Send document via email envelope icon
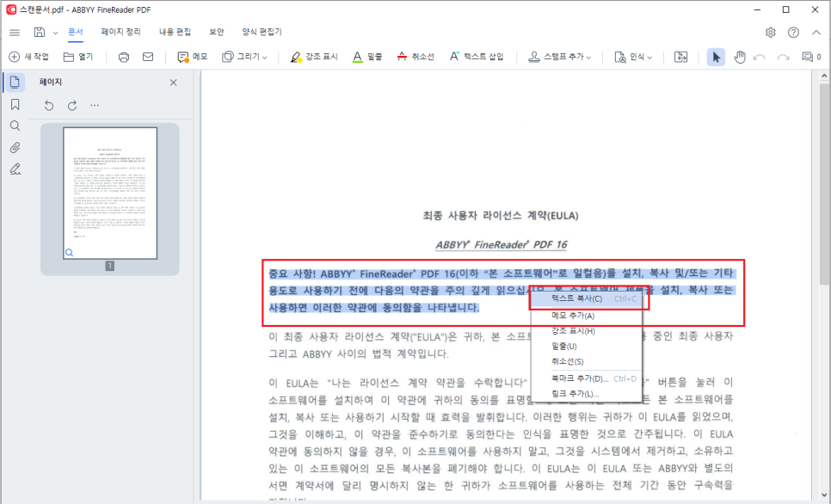The width and height of the screenshot is (831, 504). click(x=148, y=57)
